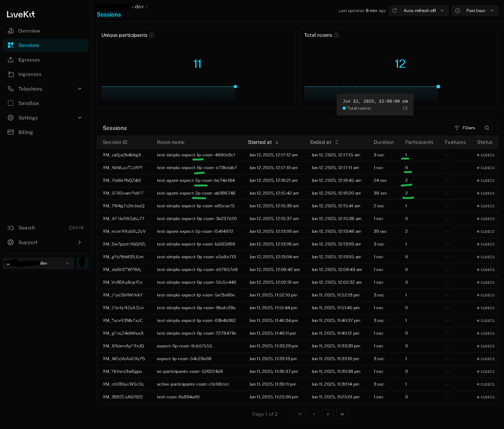Image resolution: width=504 pixels, height=429 pixels.
Task: Click Unique participants chart end marker
Action: point(235,87)
